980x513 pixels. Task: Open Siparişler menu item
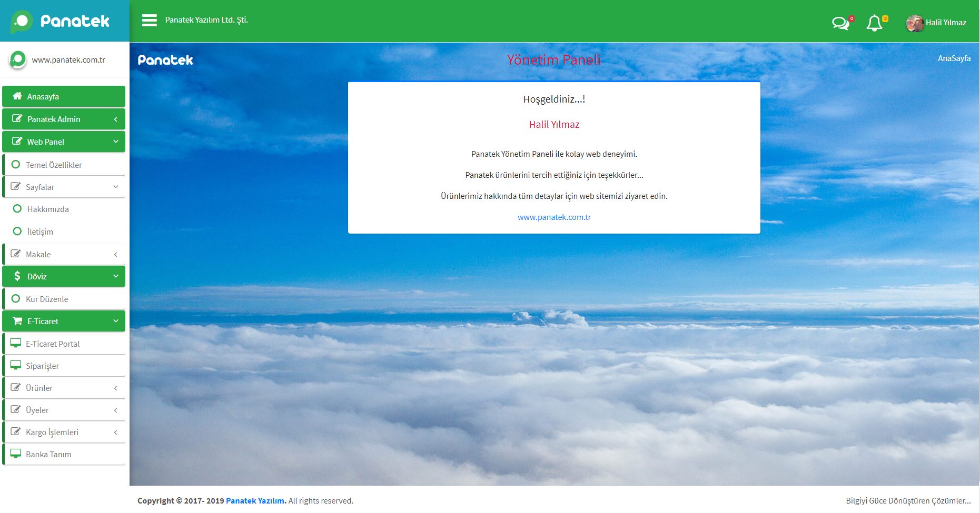(x=64, y=366)
